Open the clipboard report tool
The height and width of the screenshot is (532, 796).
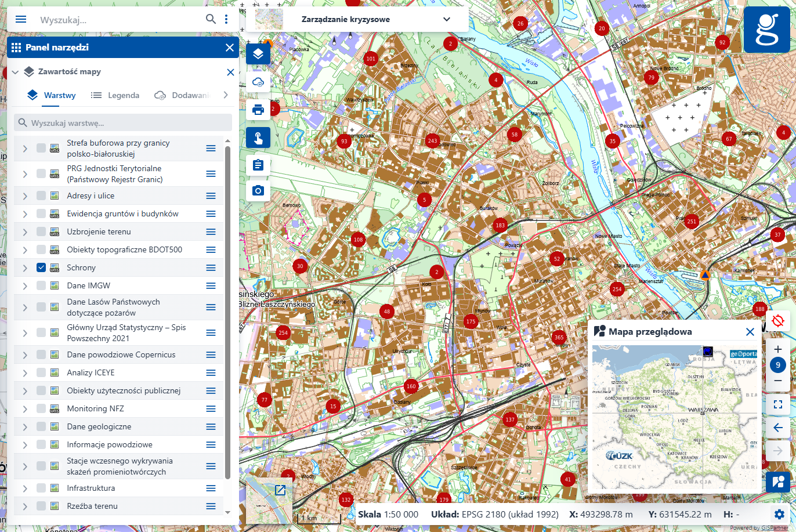tap(258, 165)
